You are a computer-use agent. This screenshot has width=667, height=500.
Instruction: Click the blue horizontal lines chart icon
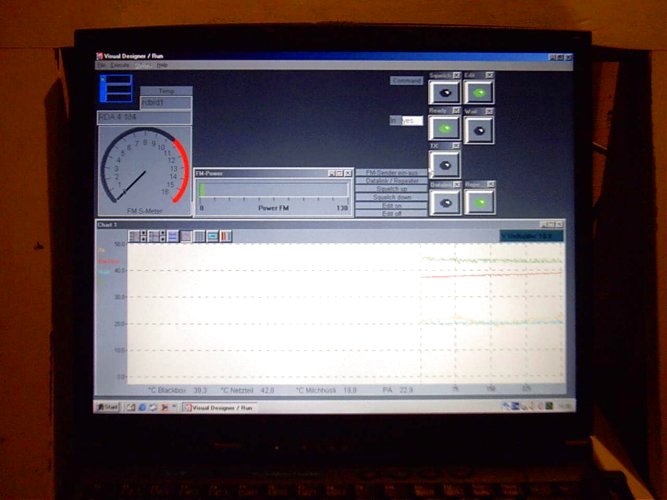click(173, 236)
